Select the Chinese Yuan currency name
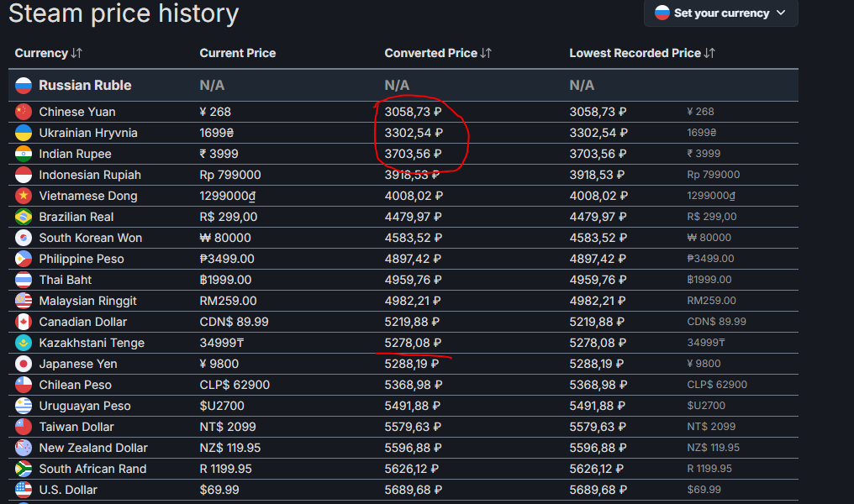The width and height of the screenshot is (854, 504). pyautogui.click(x=77, y=112)
